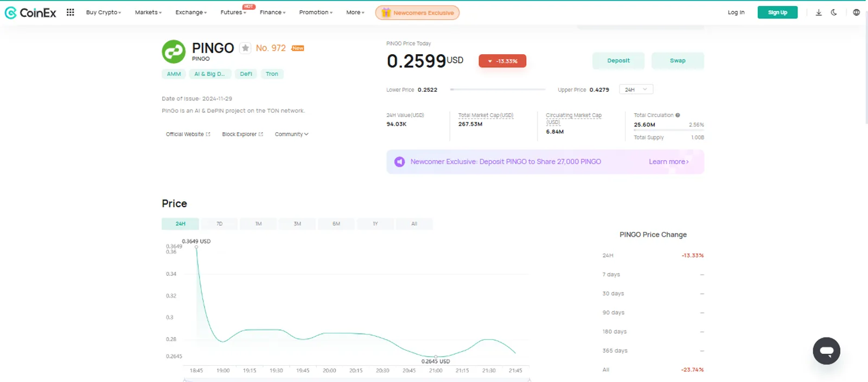The image size is (868, 382).
Task: Select the 7D chart tab
Action: pos(219,224)
